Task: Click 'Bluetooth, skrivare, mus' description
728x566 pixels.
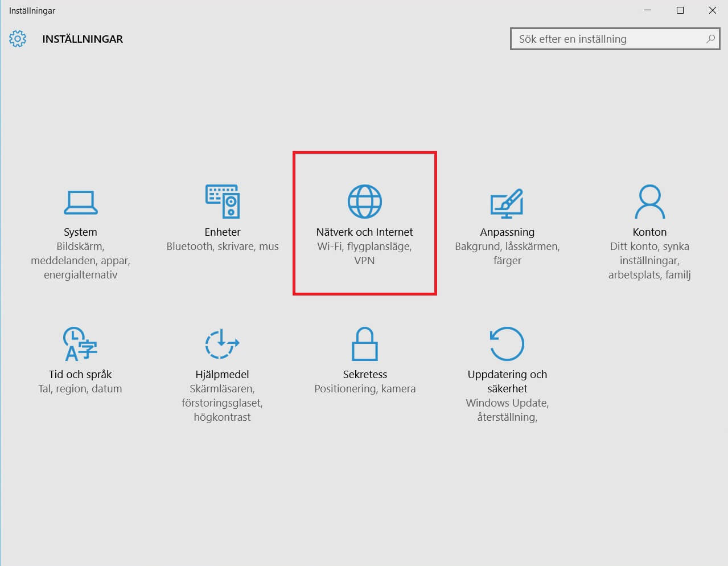Action: (223, 246)
